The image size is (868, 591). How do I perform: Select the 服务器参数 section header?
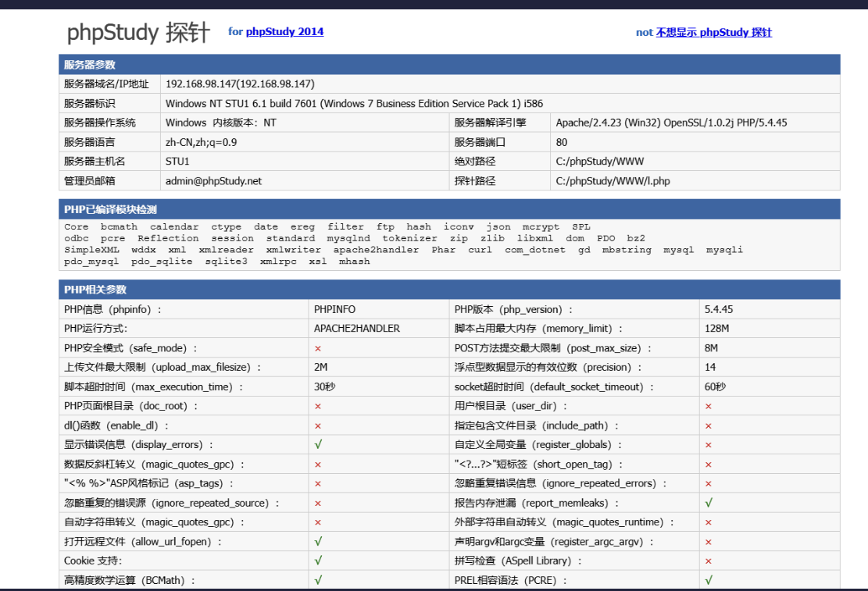coord(449,64)
